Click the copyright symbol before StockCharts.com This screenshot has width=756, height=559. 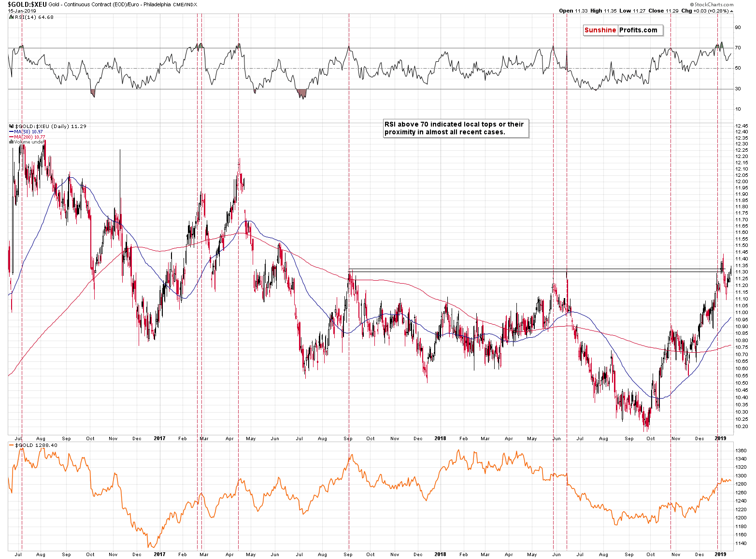pyautogui.click(x=692, y=4)
